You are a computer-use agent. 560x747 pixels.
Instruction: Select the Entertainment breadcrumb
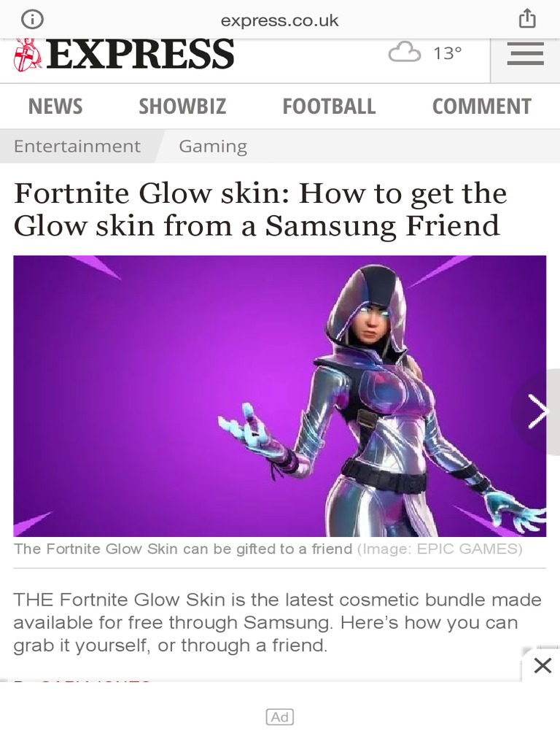point(77,146)
